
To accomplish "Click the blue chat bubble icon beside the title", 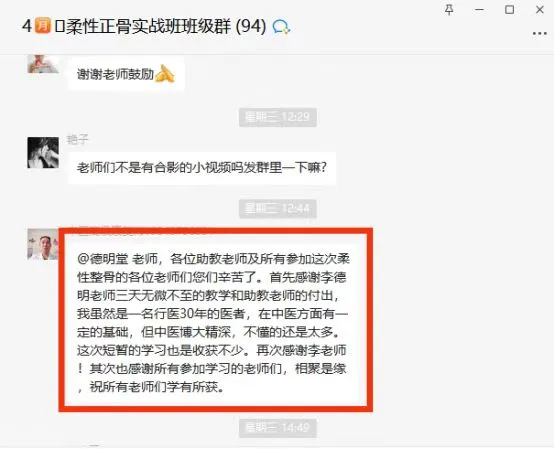I will click(281, 27).
